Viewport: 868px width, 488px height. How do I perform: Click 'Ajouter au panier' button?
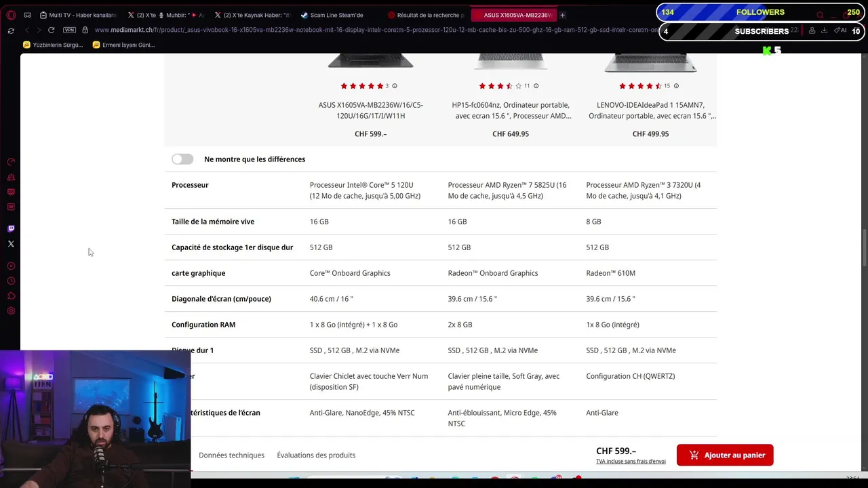pyautogui.click(x=725, y=455)
